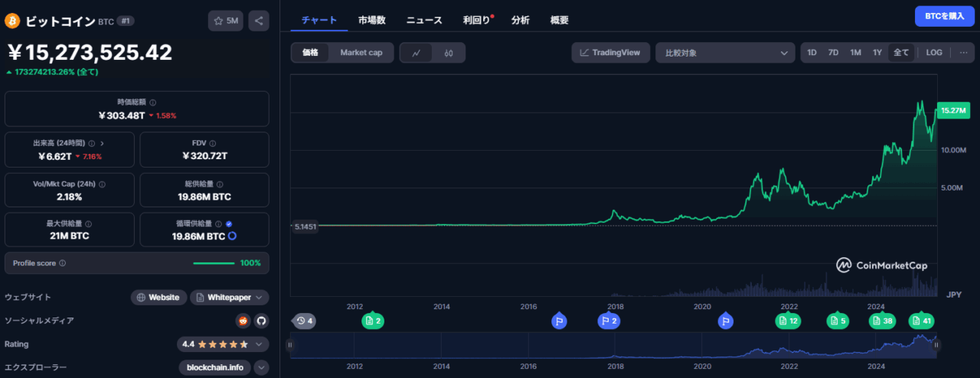Open the ニュース tab
980x378 pixels.
pyautogui.click(x=424, y=20)
